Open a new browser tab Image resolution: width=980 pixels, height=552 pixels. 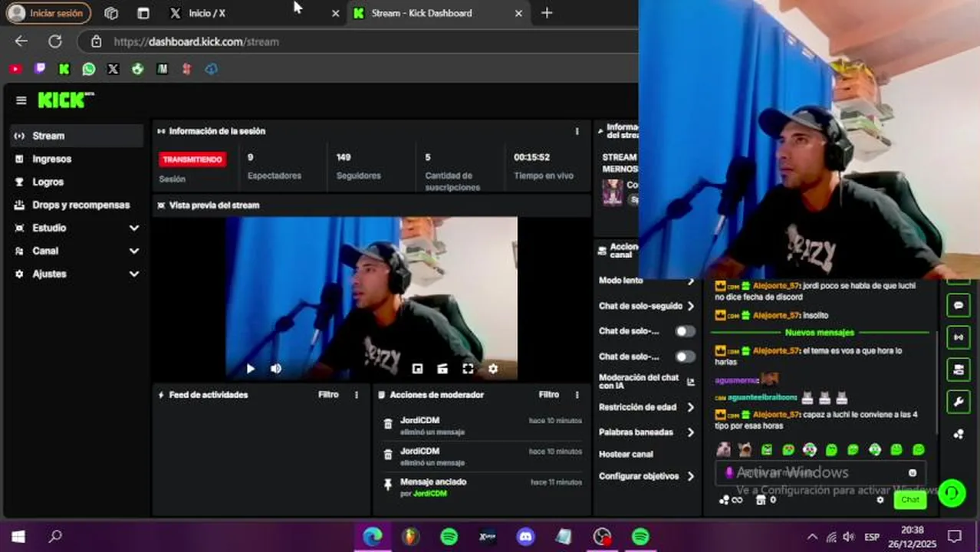point(547,13)
